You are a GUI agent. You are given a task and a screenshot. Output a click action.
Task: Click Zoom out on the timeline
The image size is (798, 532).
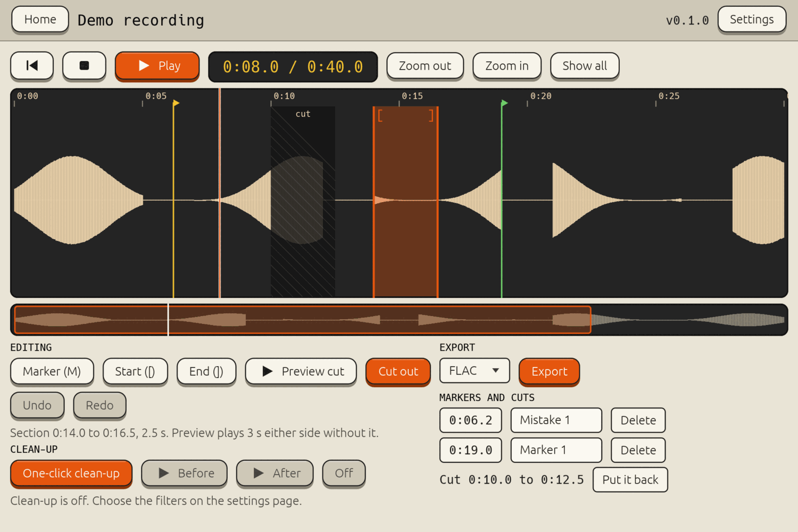click(425, 65)
